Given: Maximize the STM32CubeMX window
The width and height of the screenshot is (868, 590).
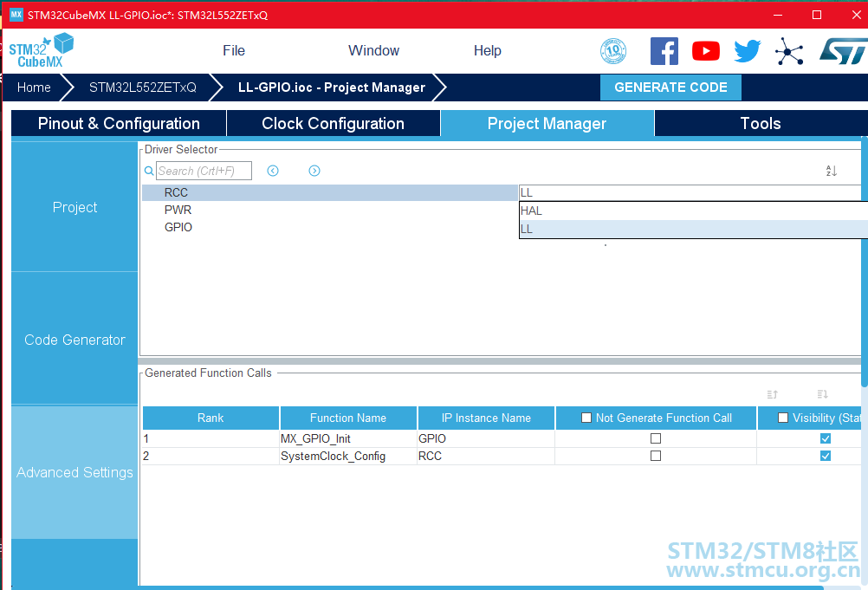Looking at the screenshot, I should [x=817, y=15].
